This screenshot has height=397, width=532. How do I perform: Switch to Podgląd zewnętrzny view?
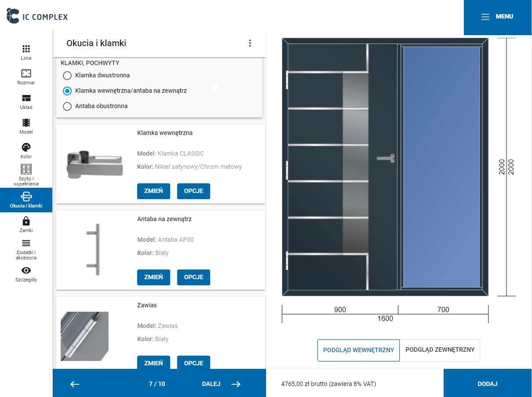tap(440, 350)
